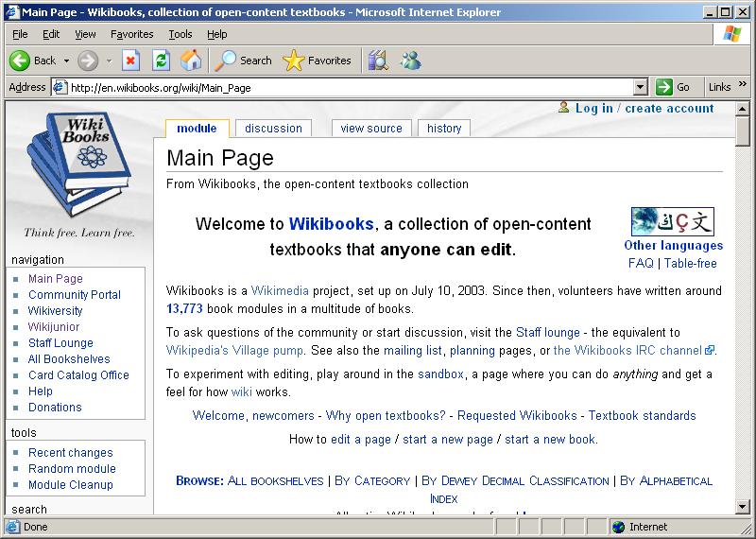This screenshot has width=756, height=539.
Task: Click Random module link
Action: (72, 468)
